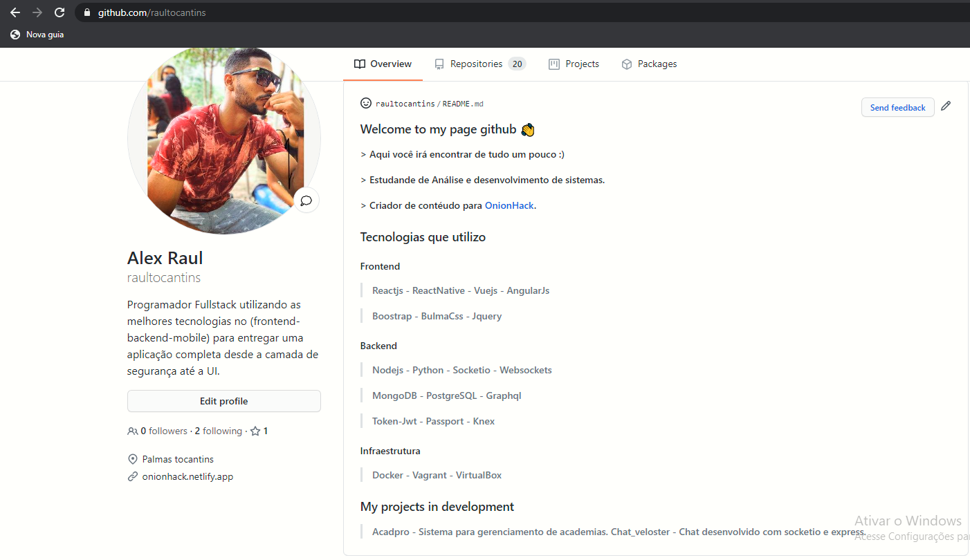Click the smiley icon beside the README path

365,102
